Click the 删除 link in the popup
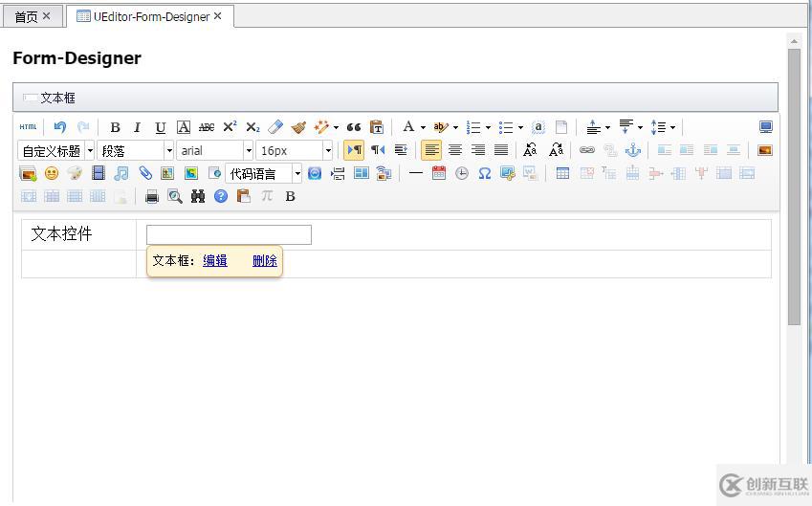This screenshot has height=506, width=812. [265, 260]
